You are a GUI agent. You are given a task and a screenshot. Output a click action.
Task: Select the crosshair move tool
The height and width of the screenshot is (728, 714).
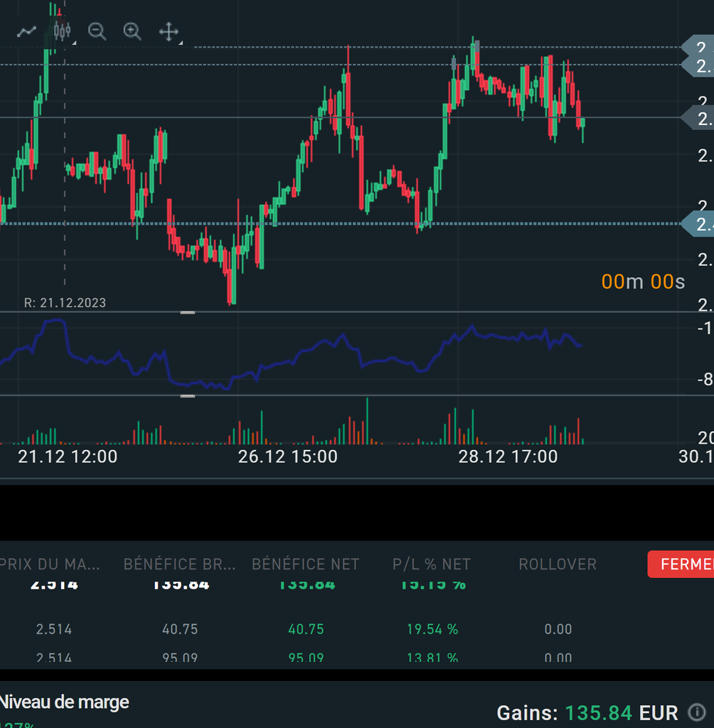pos(168,31)
